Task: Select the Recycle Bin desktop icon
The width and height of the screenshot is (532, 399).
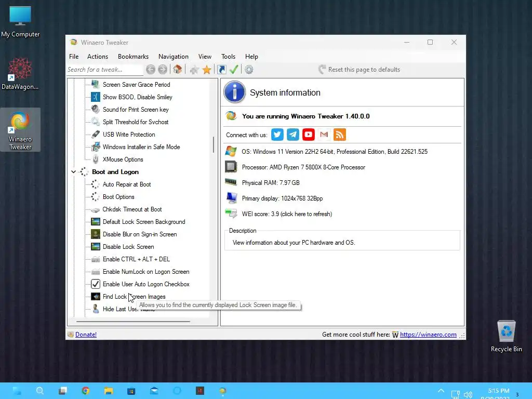Action: coord(506,336)
